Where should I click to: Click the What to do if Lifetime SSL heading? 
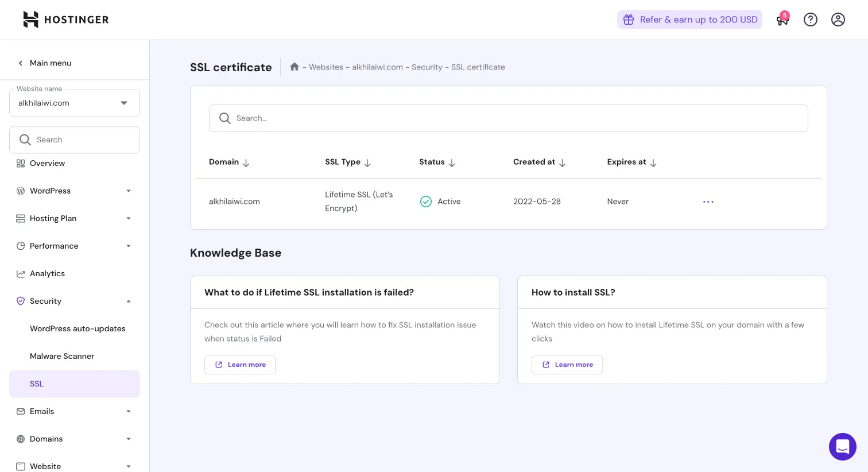point(309,292)
